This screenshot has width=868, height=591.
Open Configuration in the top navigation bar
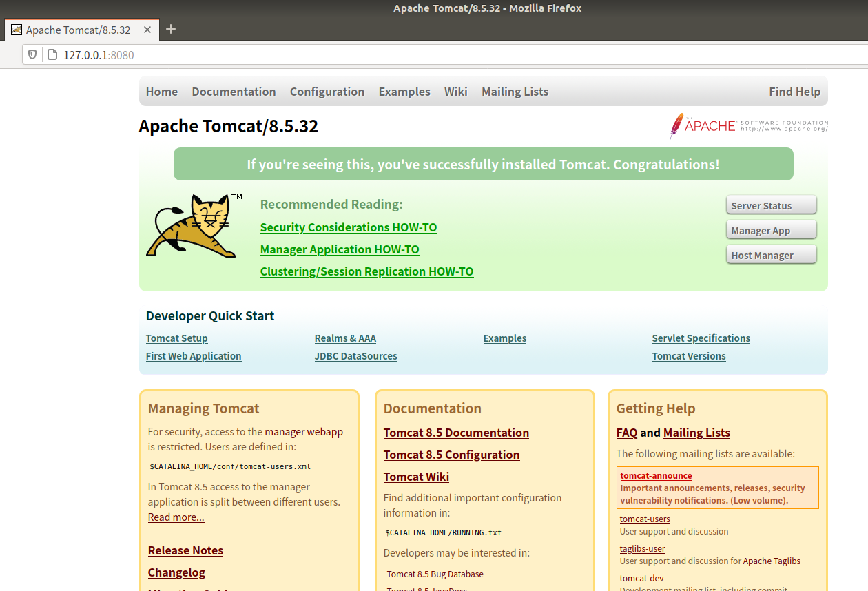327,92
